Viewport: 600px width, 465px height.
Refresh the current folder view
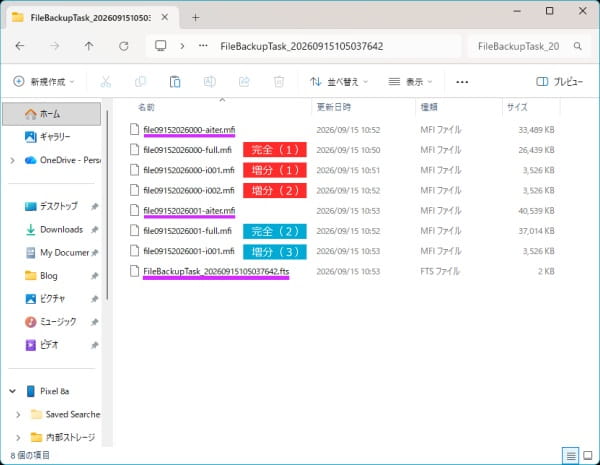coord(124,46)
